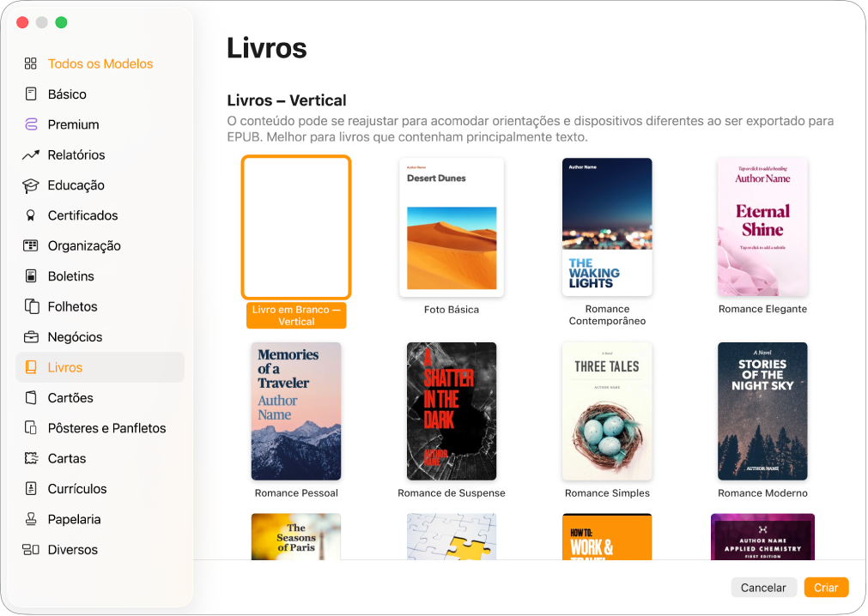Image resolution: width=868 pixels, height=616 pixels.
Task: Click the Cancelar button
Action: 763,587
